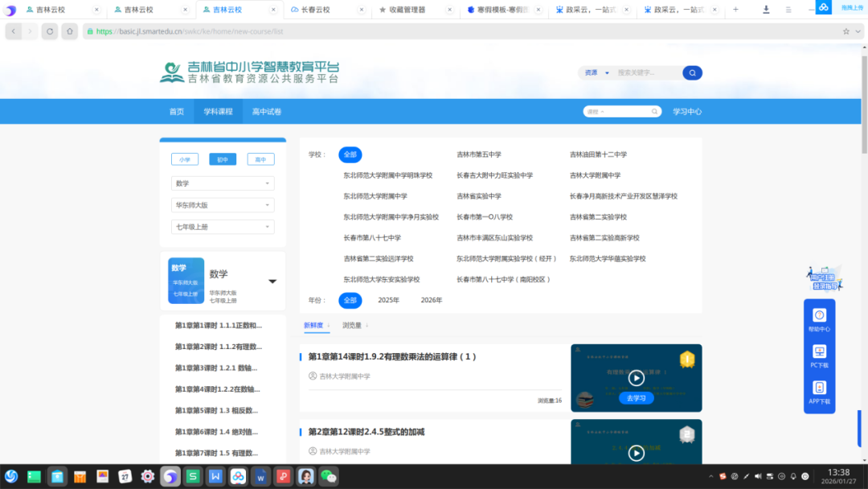Click the APP下载 icon

pos(819,392)
